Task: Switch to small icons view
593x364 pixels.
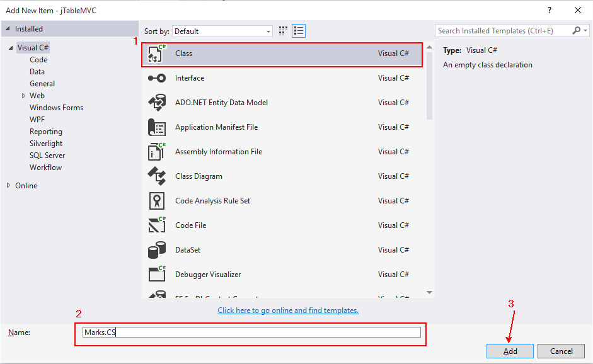Action: pyautogui.click(x=283, y=31)
